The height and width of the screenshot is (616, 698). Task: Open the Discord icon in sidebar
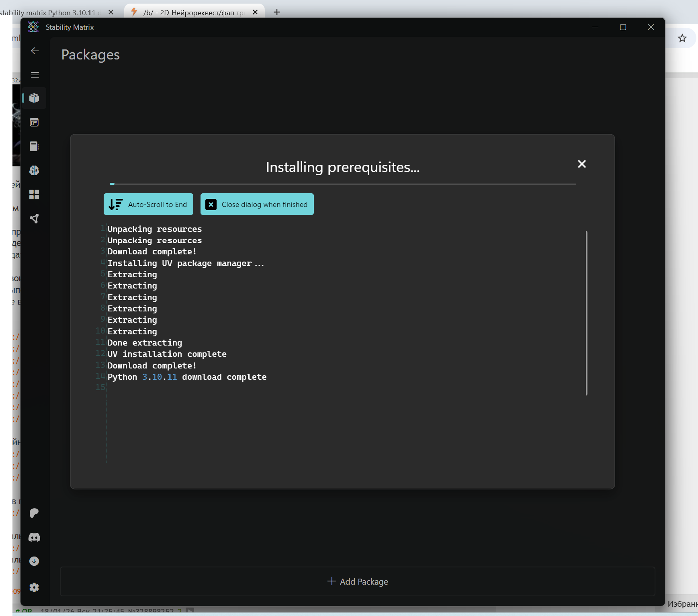[x=34, y=537]
